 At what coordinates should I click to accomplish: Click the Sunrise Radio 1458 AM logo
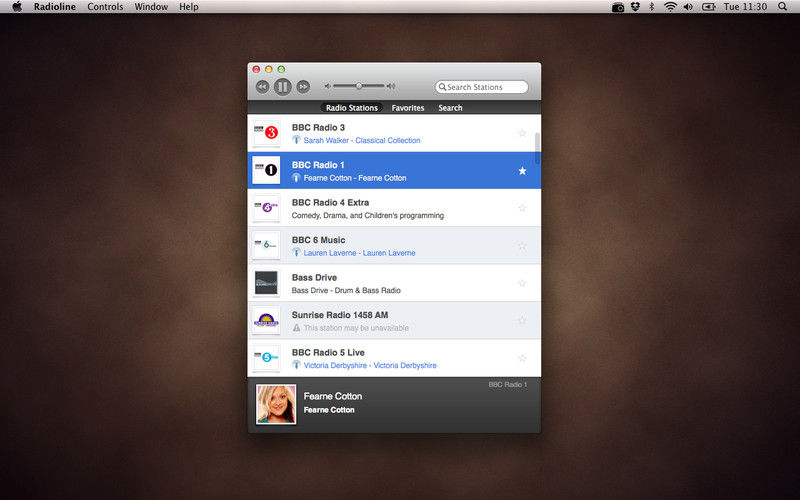pyautogui.click(x=266, y=321)
